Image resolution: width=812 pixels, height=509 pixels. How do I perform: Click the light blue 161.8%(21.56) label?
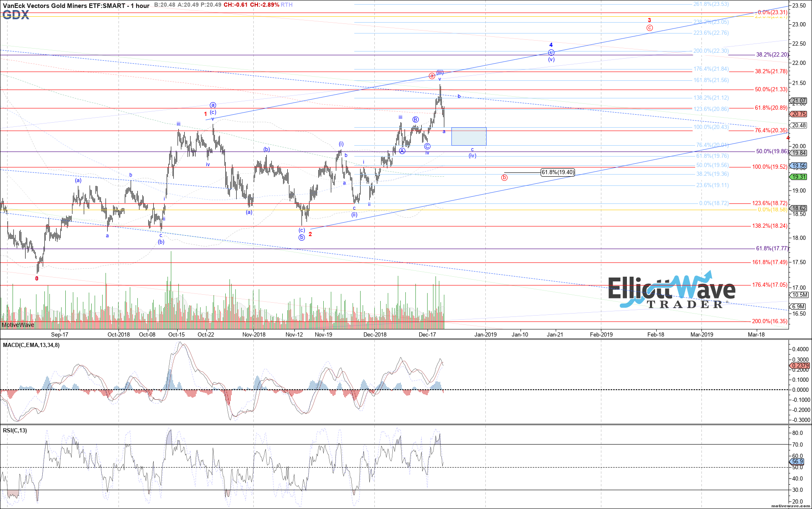click(711, 80)
